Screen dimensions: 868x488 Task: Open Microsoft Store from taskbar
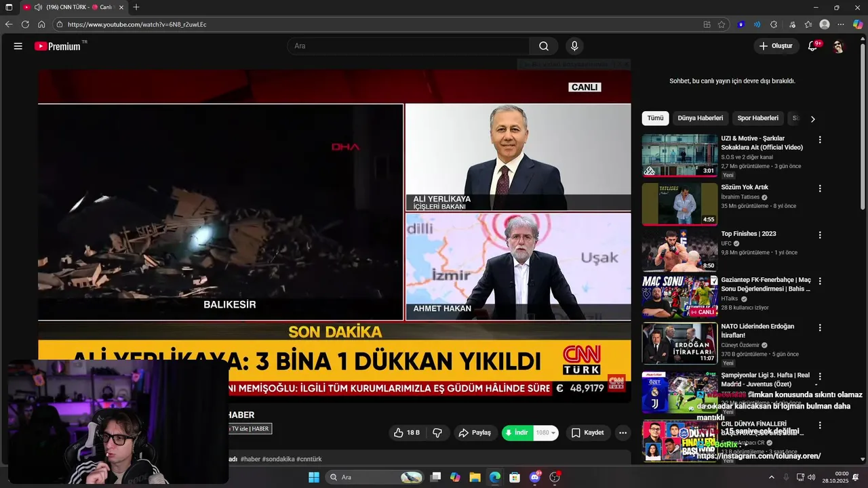pyautogui.click(x=515, y=477)
